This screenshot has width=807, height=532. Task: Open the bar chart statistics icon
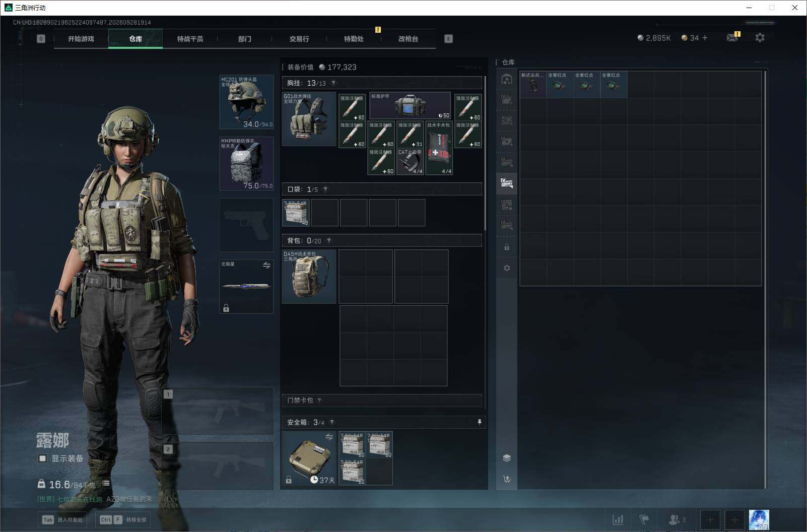[x=618, y=519]
